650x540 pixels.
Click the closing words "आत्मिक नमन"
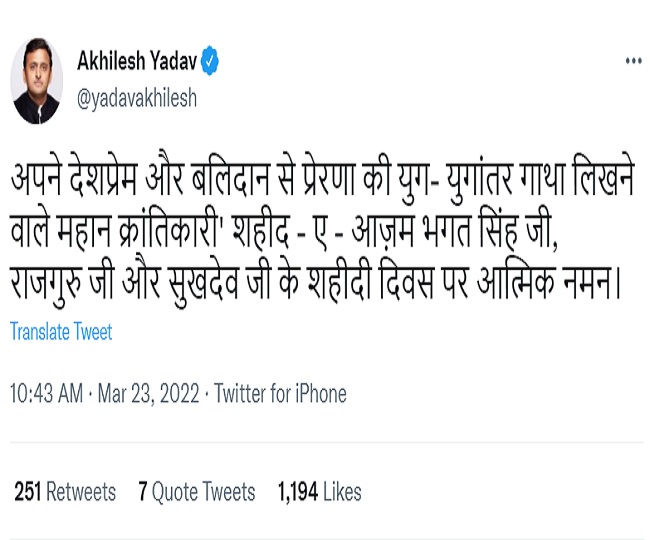[x=548, y=285]
